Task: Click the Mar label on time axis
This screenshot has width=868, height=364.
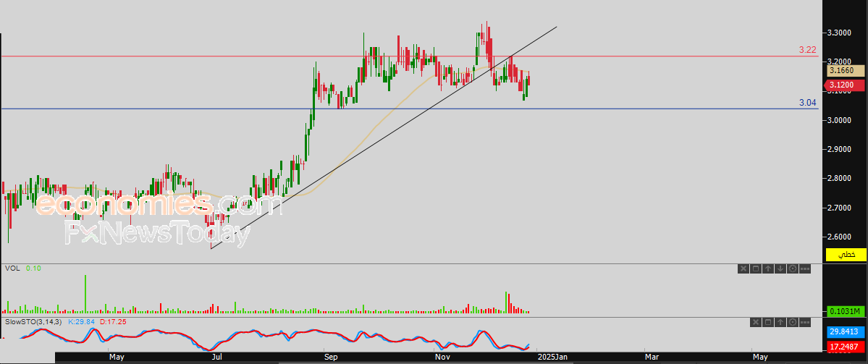Action: coord(652,357)
